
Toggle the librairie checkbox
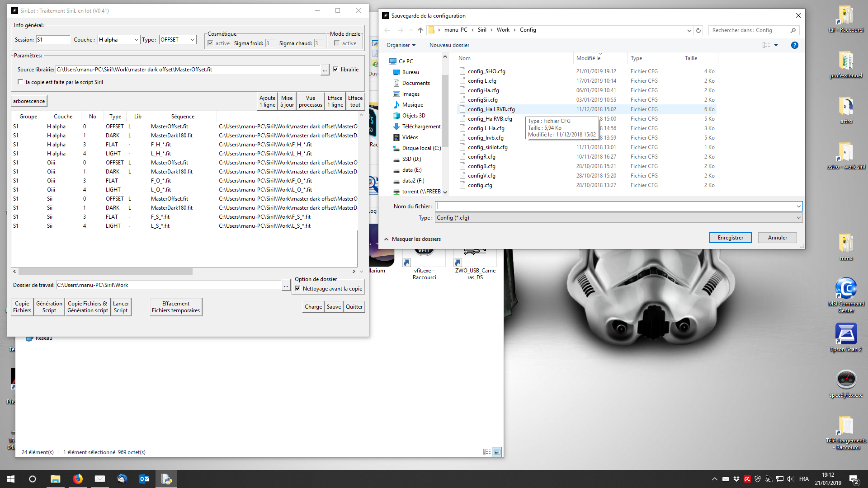(x=335, y=69)
